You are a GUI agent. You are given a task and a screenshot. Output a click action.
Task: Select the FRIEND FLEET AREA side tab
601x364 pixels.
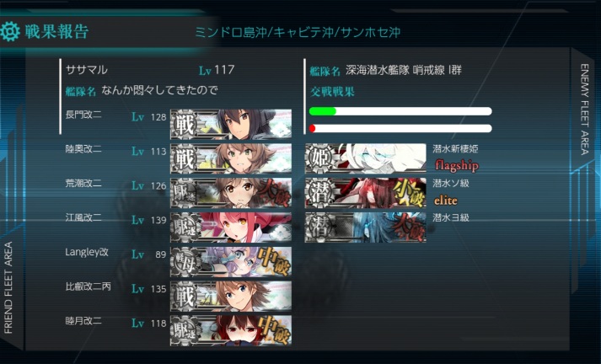click(8, 287)
